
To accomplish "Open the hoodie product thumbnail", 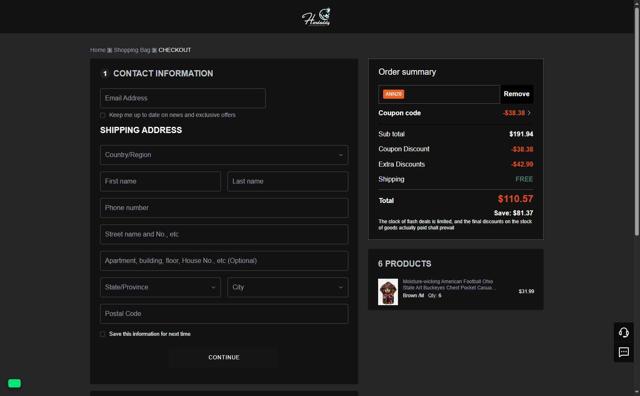I will click(388, 292).
